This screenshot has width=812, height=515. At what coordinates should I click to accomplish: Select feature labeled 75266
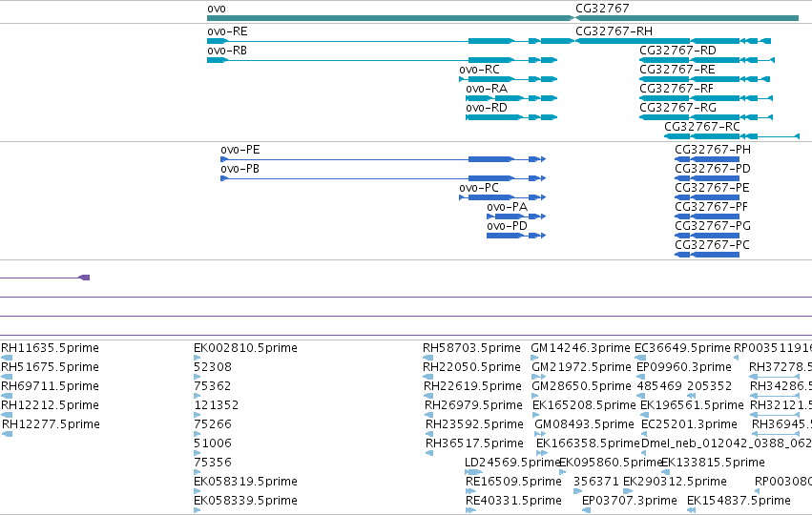click(213, 425)
